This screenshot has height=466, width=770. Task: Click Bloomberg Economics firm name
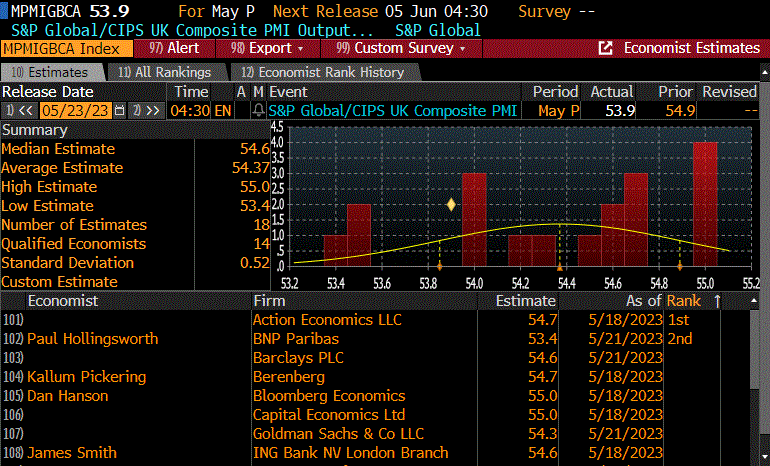tap(329, 396)
